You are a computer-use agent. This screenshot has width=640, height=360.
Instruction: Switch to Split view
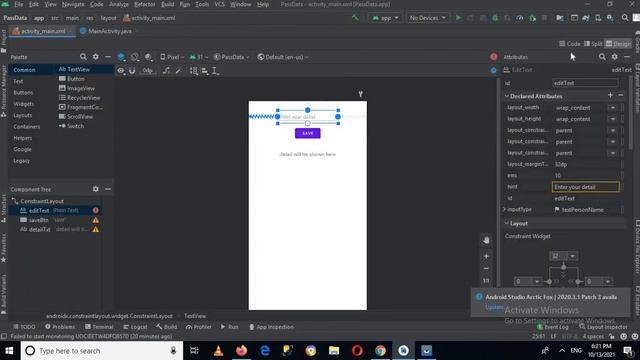pos(593,44)
